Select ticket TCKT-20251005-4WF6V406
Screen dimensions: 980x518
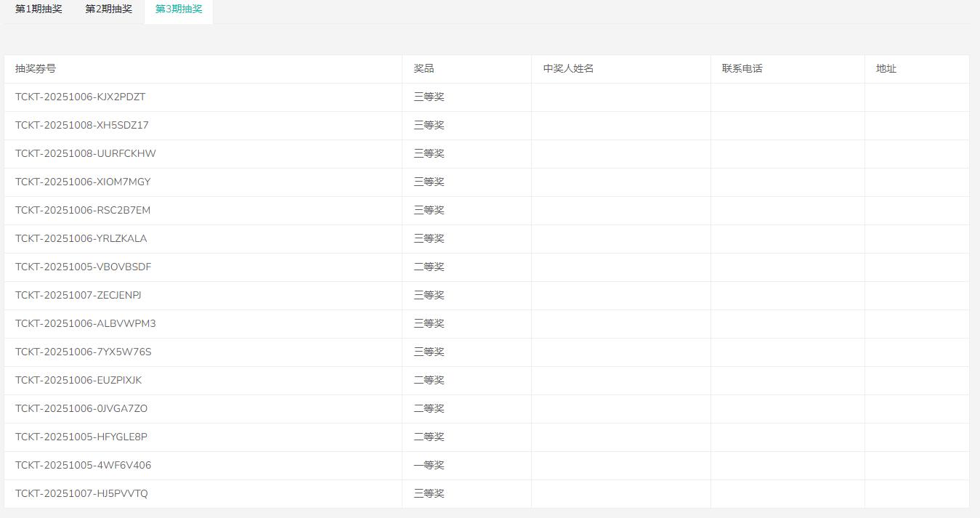(x=83, y=466)
